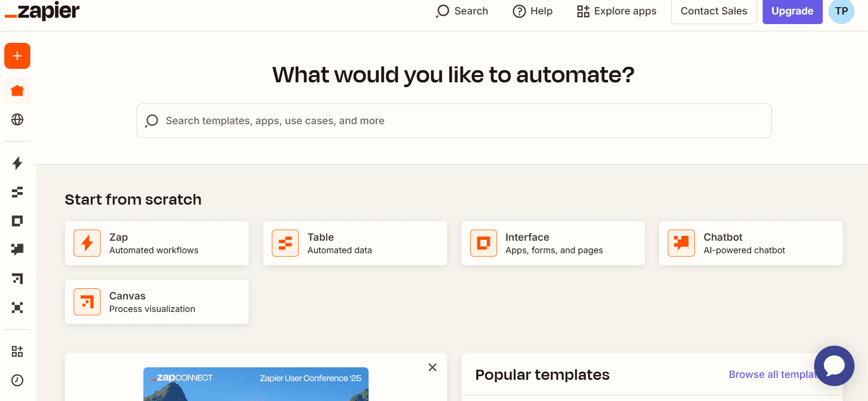Open the globe Discover icon in sidebar

[17, 119]
